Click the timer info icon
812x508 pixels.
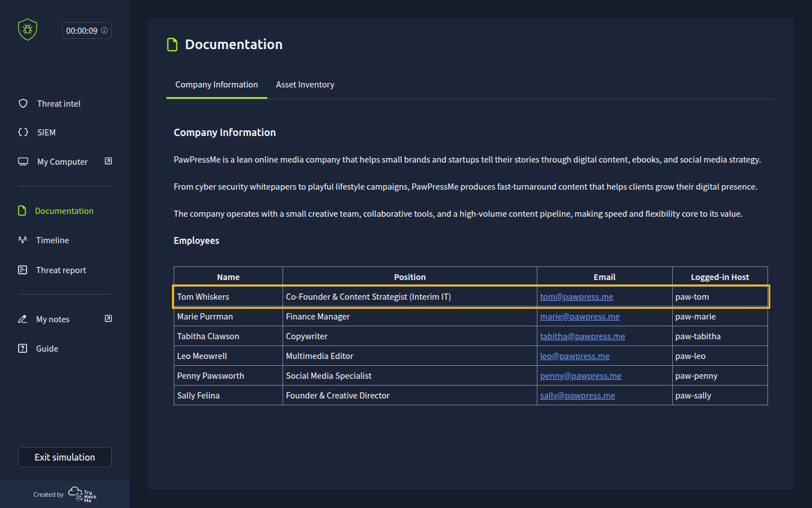coord(104,30)
